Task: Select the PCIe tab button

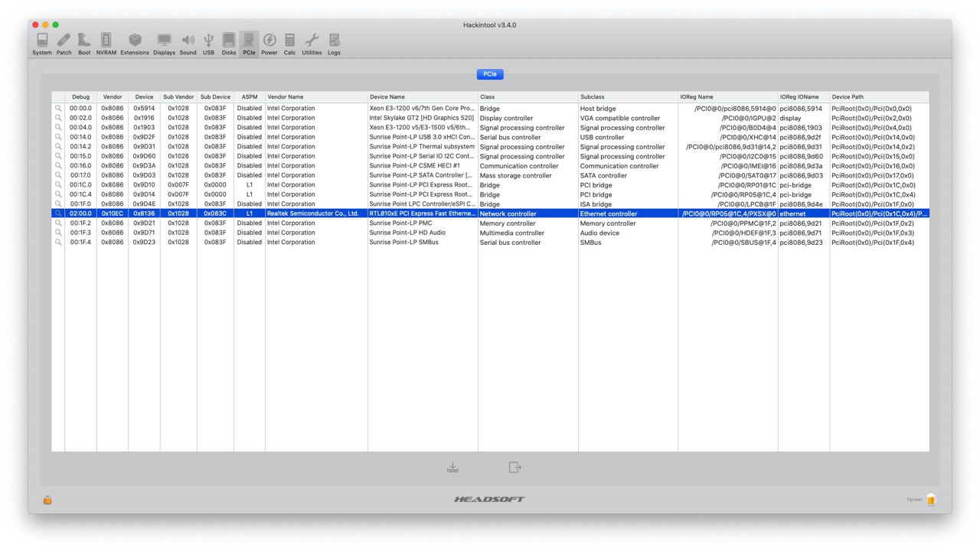Action: [x=490, y=74]
